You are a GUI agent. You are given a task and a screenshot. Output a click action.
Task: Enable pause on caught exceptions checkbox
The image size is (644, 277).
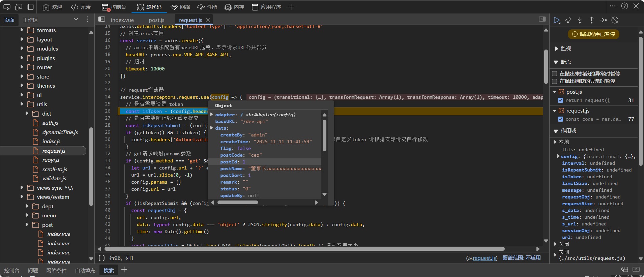554,81
